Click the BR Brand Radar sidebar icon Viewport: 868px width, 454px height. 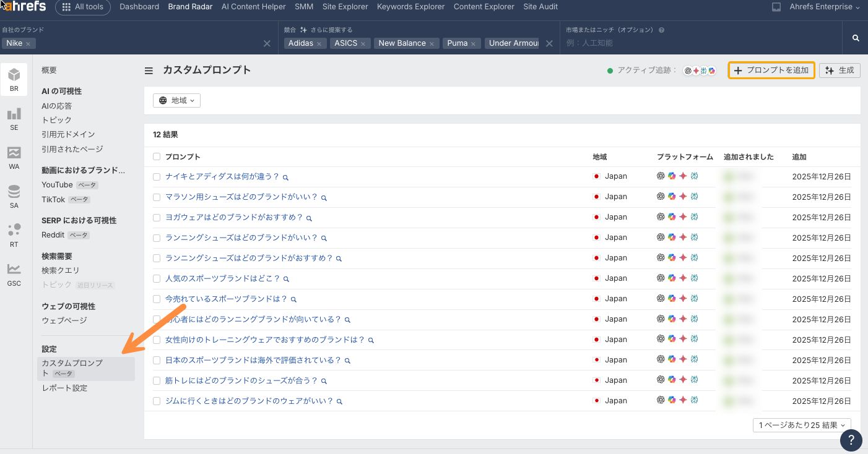point(14,79)
